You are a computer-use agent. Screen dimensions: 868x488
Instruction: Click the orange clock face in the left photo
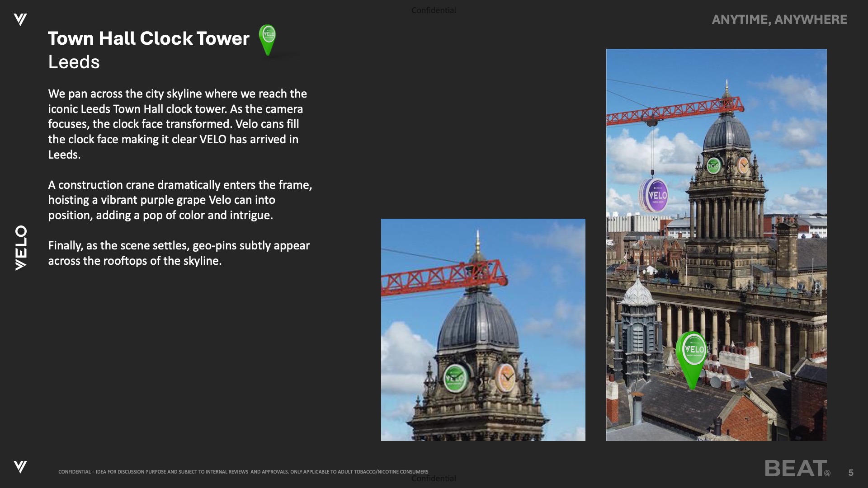[x=506, y=377]
